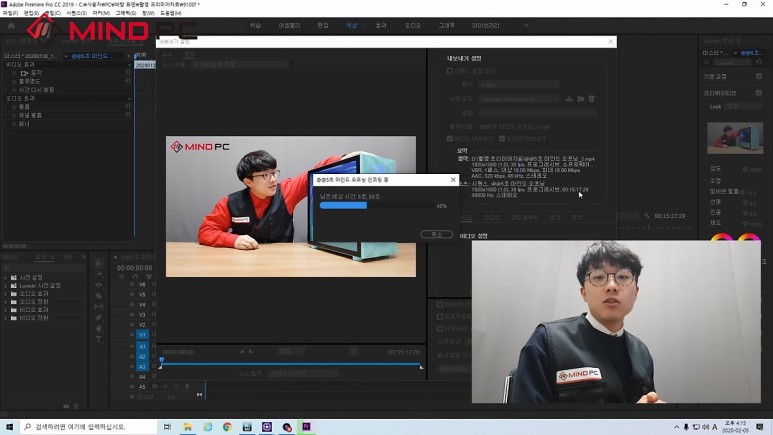Click the 색상 workspace tab
The height and width of the screenshot is (435, 773).
[x=351, y=25]
